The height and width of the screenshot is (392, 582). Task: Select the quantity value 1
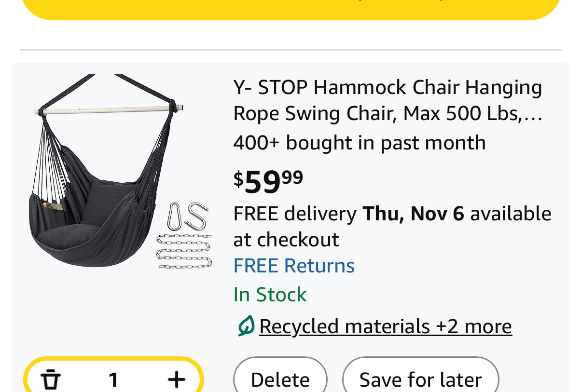tap(113, 379)
